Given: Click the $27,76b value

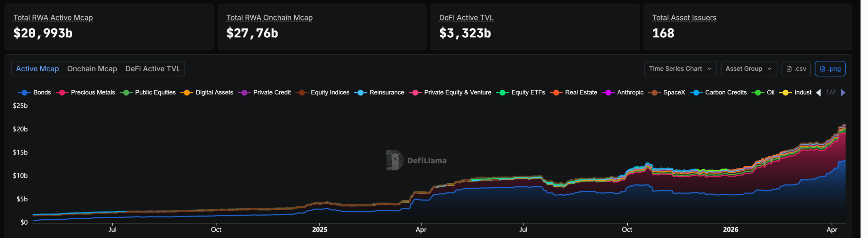Looking at the screenshot, I should pyautogui.click(x=252, y=33).
